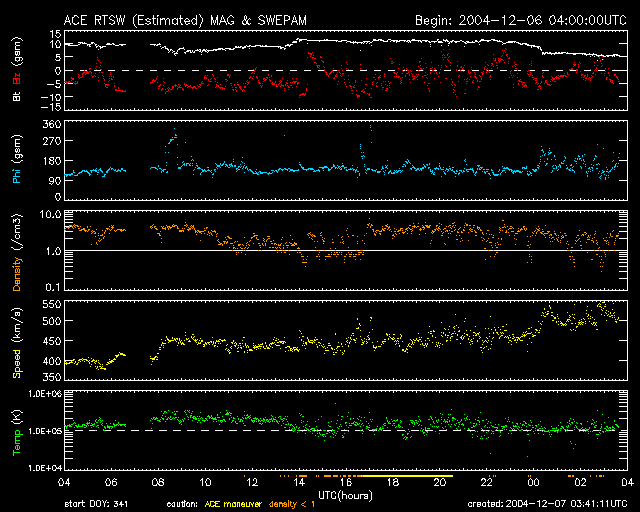Screen dimensions: 640x512
Task: Click the '0.1' tick on Density axis
Action: point(53,287)
